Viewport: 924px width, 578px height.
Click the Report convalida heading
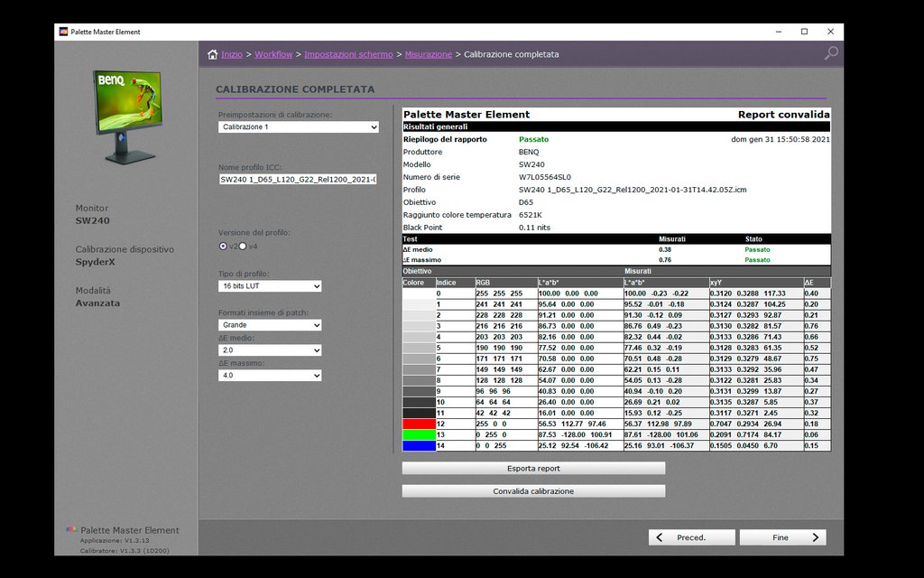pyautogui.click(x=784, y=115)
